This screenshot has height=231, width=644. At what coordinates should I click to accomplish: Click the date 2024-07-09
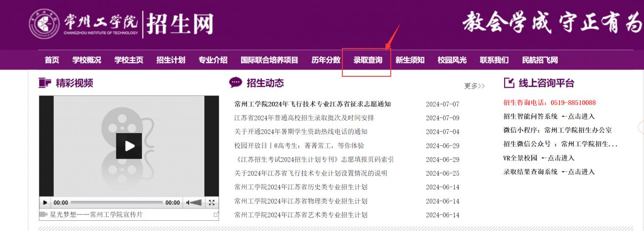coord(443,118)
